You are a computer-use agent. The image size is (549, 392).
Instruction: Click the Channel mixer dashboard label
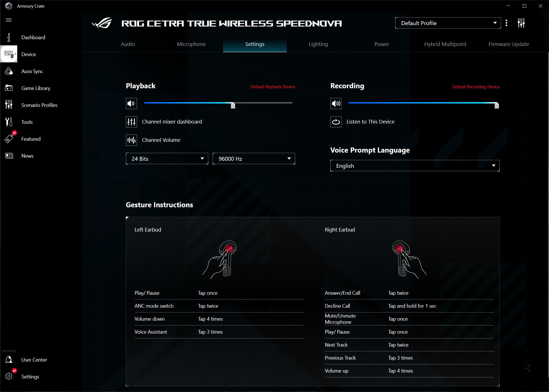pos(172,122)
